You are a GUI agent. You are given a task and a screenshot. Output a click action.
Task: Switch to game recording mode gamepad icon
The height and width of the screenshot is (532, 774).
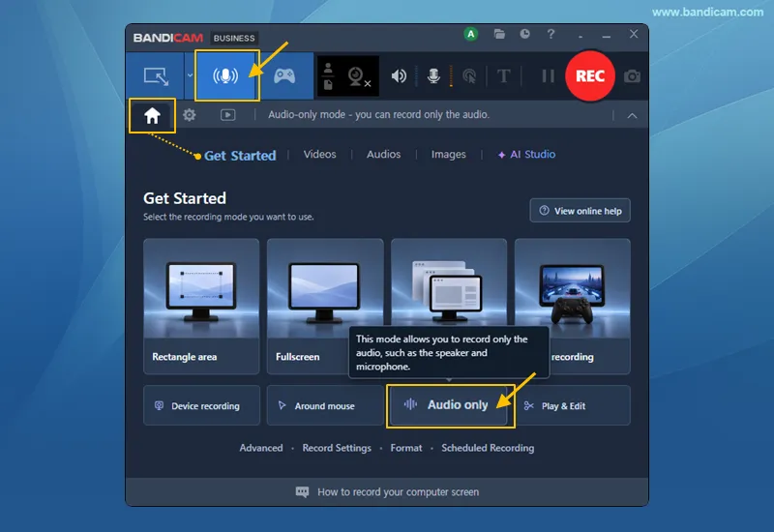tap(284, 76)
